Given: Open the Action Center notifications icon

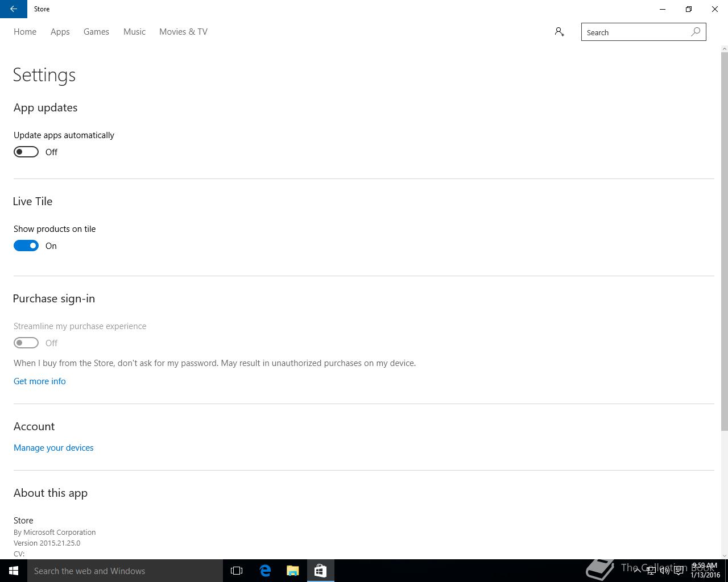Looking at the screenshot, I should [679, 571].
